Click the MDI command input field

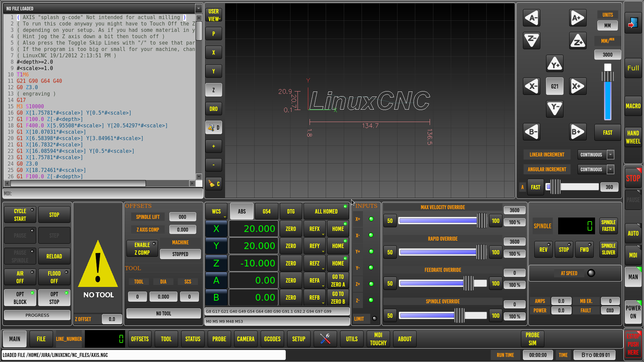click(x=103, y=193)
